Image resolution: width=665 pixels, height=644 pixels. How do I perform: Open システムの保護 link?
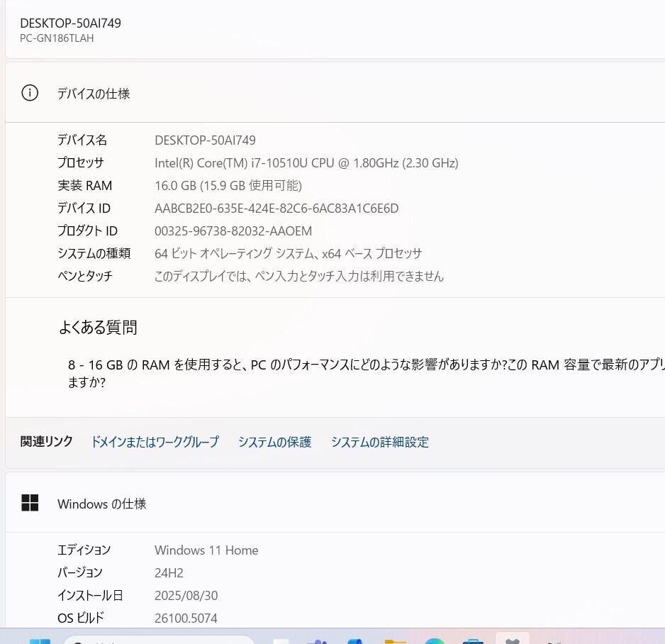(x=275, y=442)
